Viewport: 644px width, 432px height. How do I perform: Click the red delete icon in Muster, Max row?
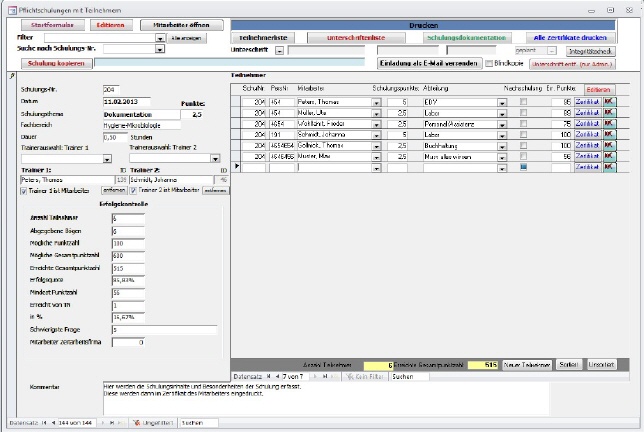(609, 156)
